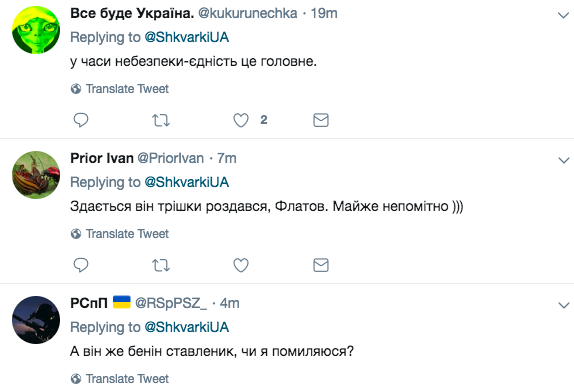The image size is (574, 391).
Task: Expand more menu on Prior Ivan tweet
Action: pyautogui.click(x=563, y=160)
